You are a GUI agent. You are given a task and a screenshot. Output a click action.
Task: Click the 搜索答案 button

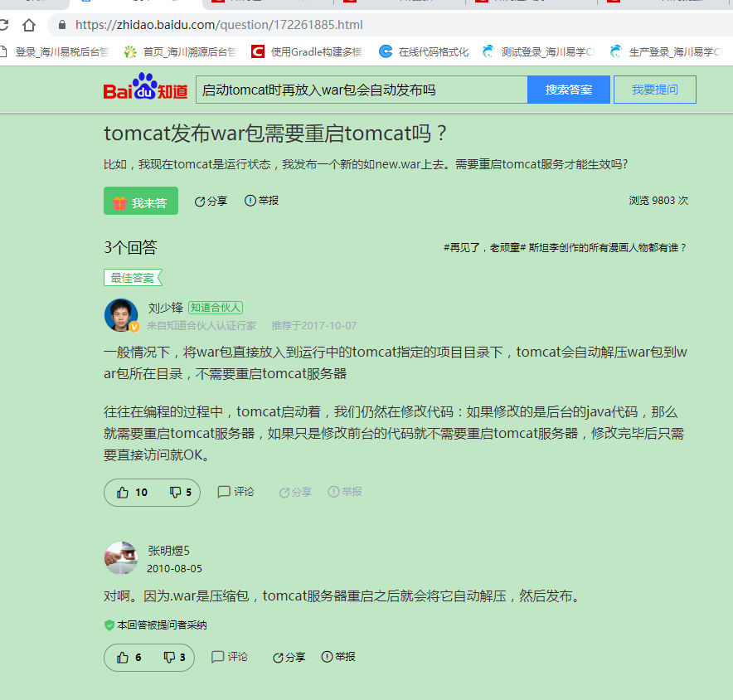click(x=569, y=90)
